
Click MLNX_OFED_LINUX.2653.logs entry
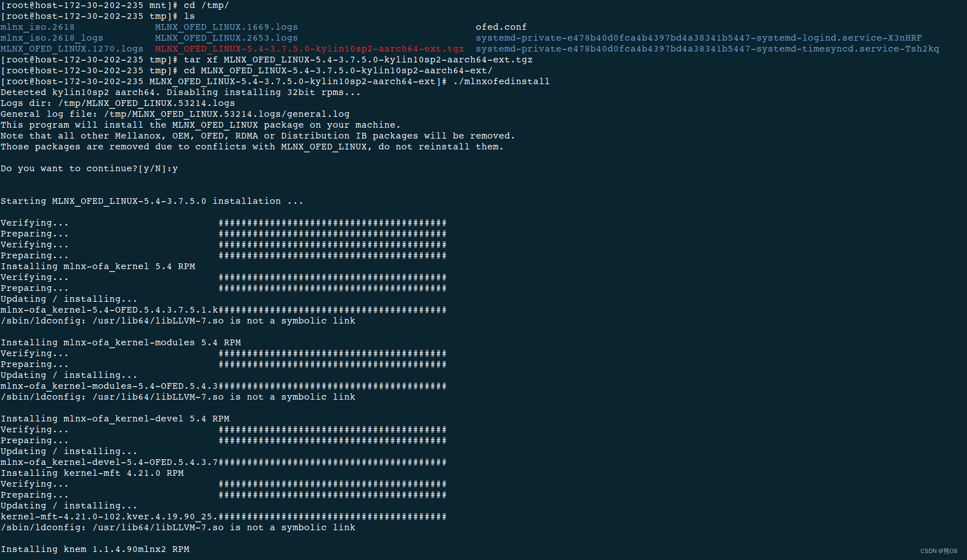227,38
